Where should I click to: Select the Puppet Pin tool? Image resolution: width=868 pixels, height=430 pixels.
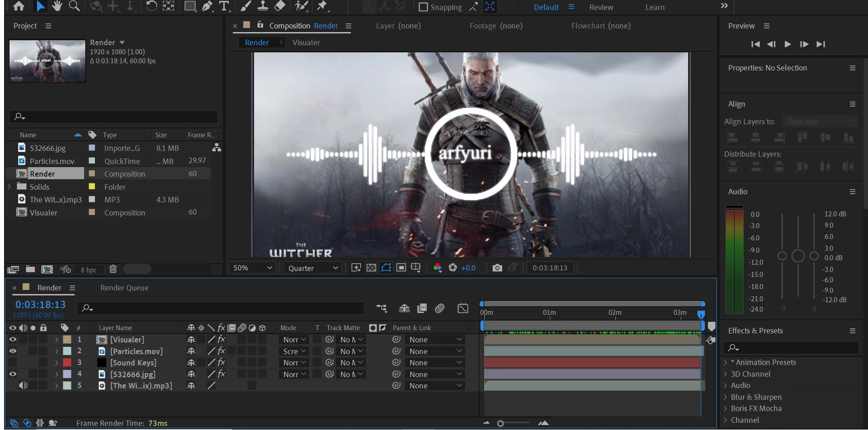(322, 6)
